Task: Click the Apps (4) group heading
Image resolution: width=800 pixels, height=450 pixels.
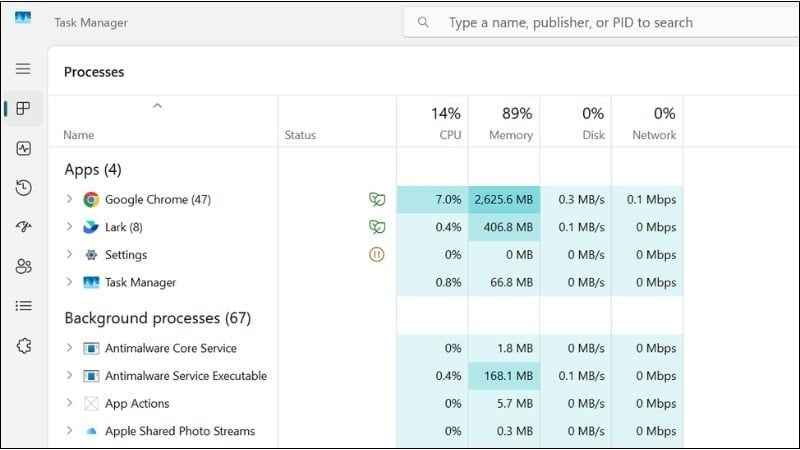Action: 93,169
